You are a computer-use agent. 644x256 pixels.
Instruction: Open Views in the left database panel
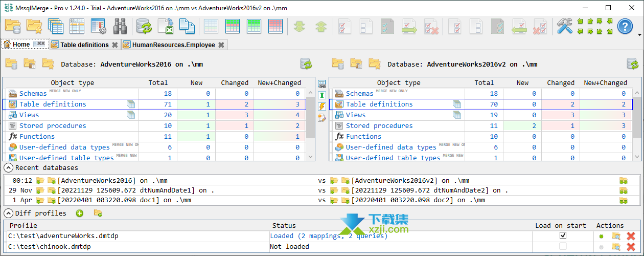click(x=29, y=115)
